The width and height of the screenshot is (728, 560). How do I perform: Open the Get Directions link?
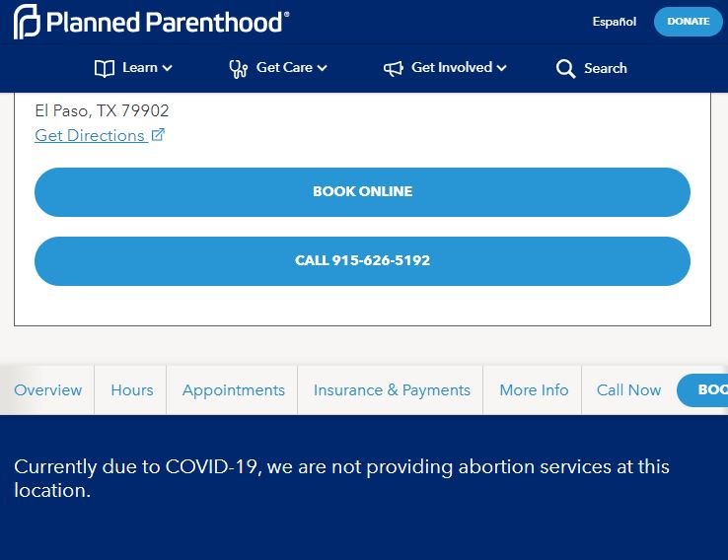(x=90, y=135)
